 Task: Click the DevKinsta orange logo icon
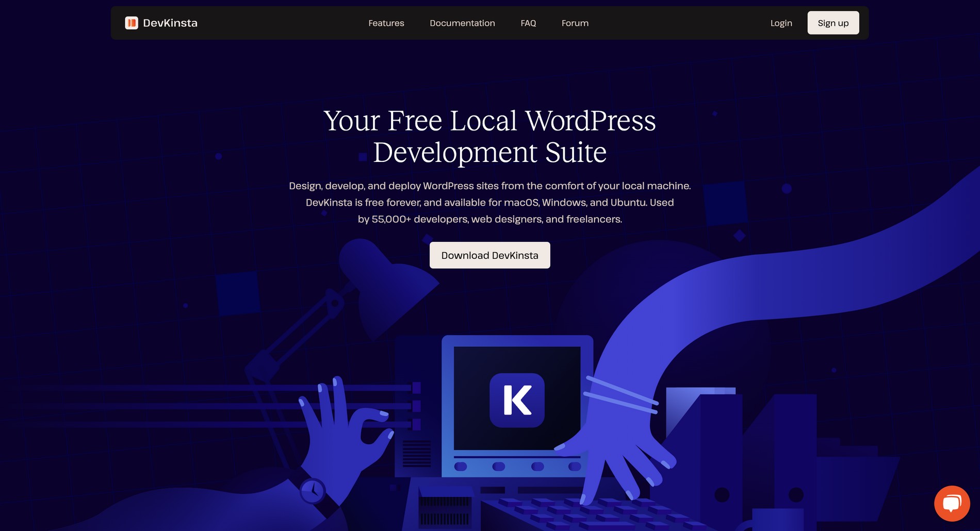coord(132,23)
